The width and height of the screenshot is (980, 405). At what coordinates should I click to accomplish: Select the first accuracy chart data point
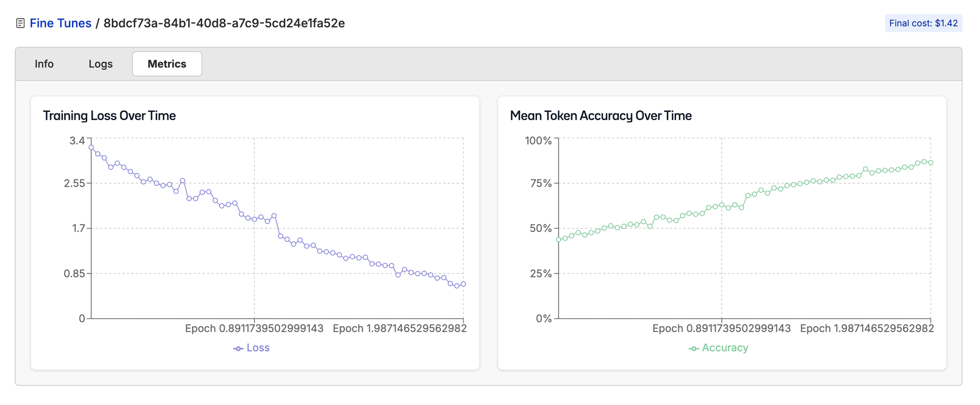point(559,240)
